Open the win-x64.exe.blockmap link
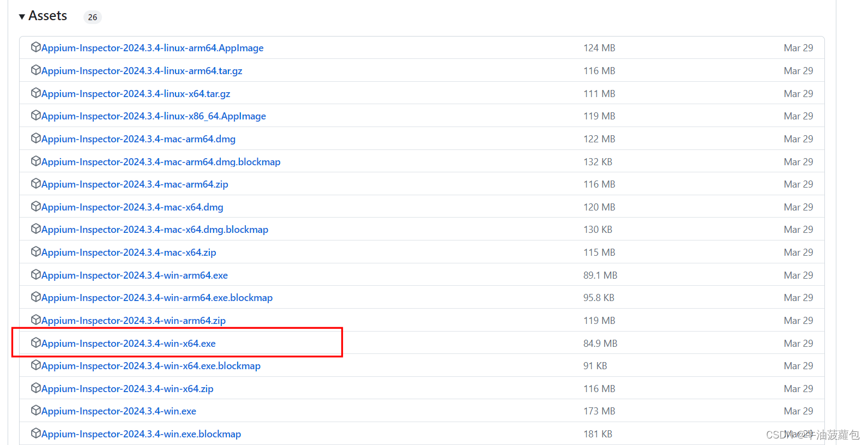 point(151,366)
